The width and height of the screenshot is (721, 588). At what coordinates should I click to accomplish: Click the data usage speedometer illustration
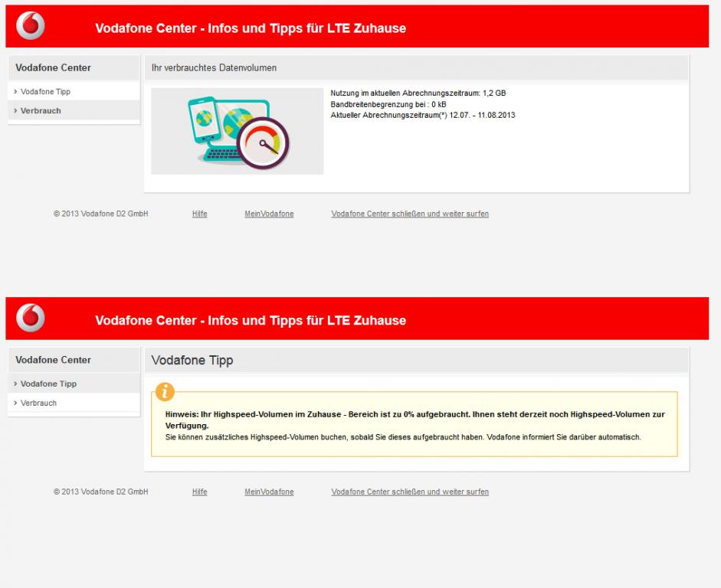tap(238, 132)
